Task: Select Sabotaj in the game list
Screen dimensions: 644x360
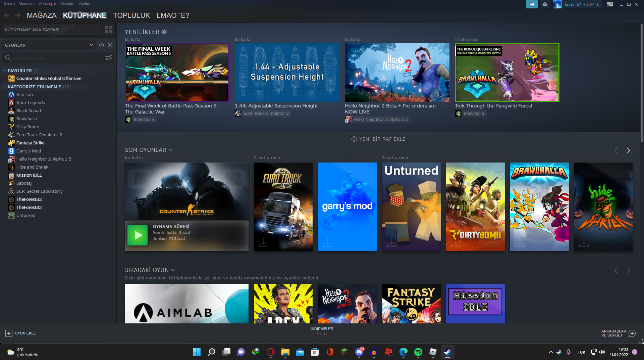Action: 24,183
